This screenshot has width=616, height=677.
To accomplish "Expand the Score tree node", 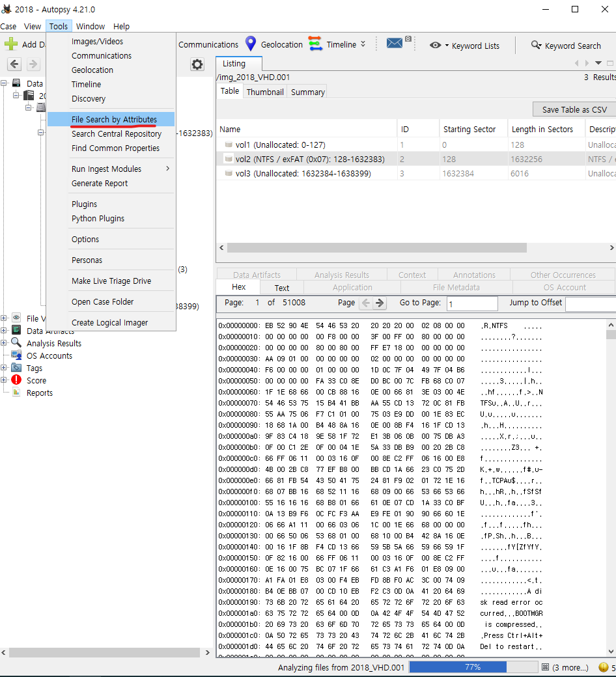I will click(3, 380).
